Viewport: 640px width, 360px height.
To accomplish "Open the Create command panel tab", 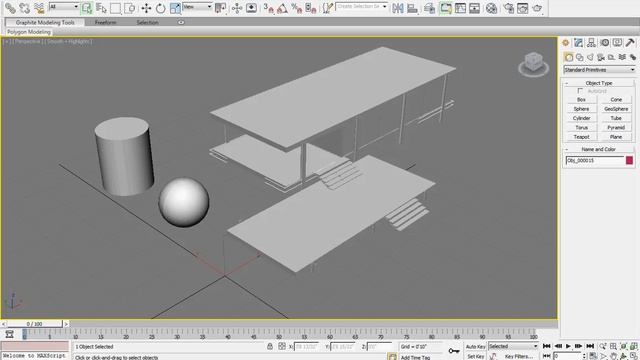I will tap(565, 42).
